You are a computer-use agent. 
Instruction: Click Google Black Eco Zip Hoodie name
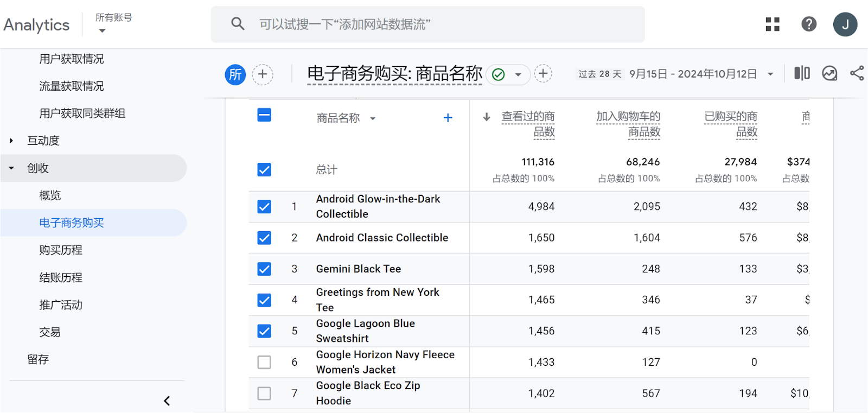click(368, 393)
